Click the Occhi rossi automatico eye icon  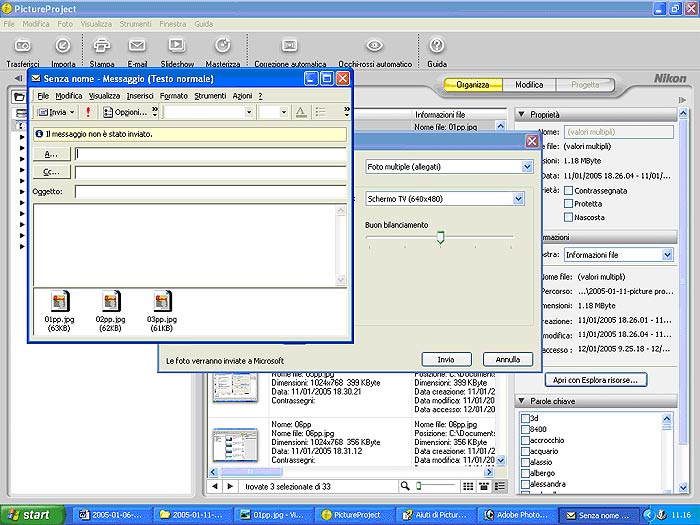coord(375,45)
